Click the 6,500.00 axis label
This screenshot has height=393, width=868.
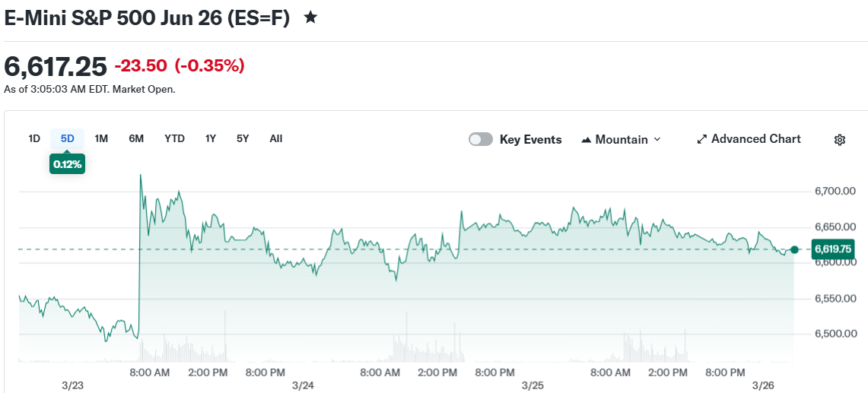[836, 334]
